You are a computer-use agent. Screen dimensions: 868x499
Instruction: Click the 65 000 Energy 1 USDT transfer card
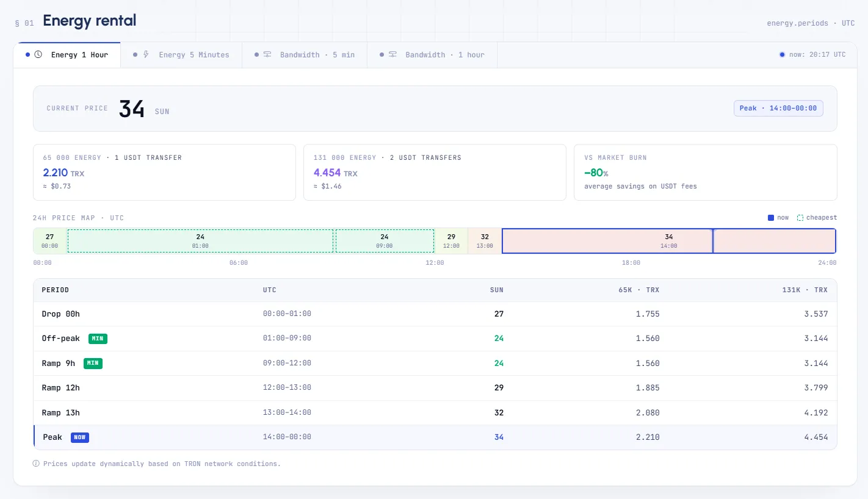coord(164,172)
